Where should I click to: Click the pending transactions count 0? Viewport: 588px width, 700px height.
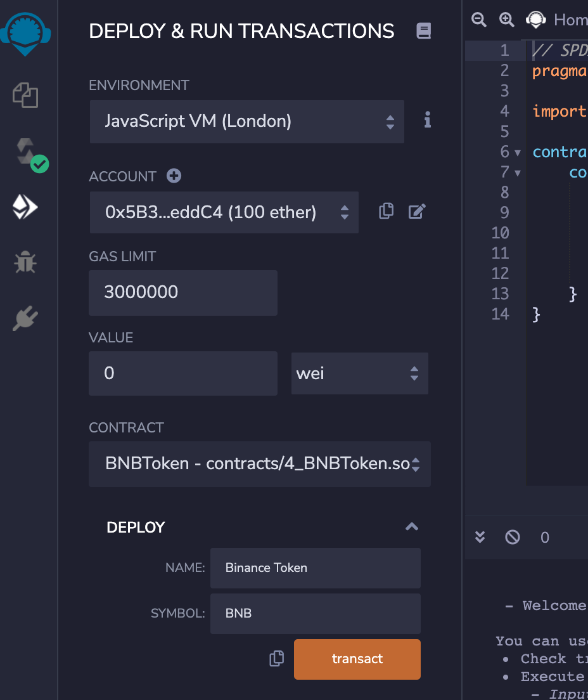pos(545,538)
